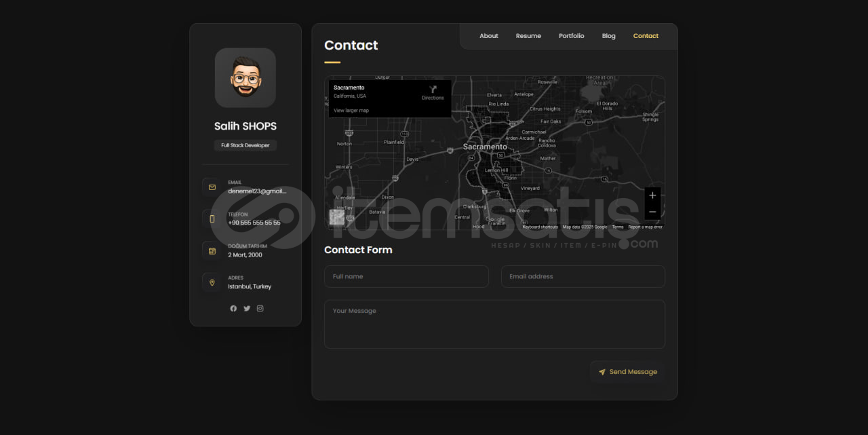Open the Twitter social icon
This screenshot has width=868, height=435.
(x=247, y=308)
